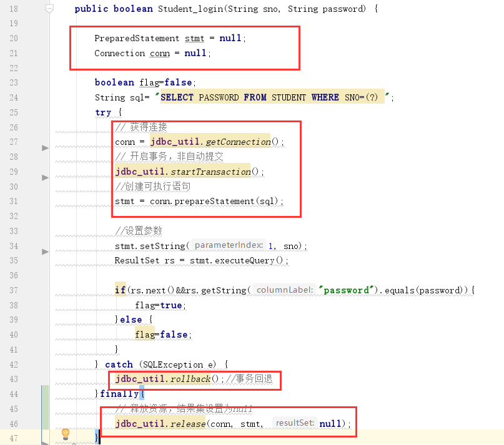This screenshot has height=445, width=504.
Task: Click the gutter arrow marker on line 27
Action: [x=46, y=148]
